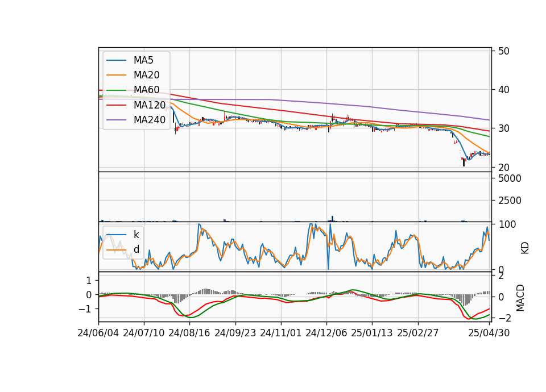This screenshot has width=546, height=392.
Task: Click the volume axis value 5000
Action: tap(510, 178)
